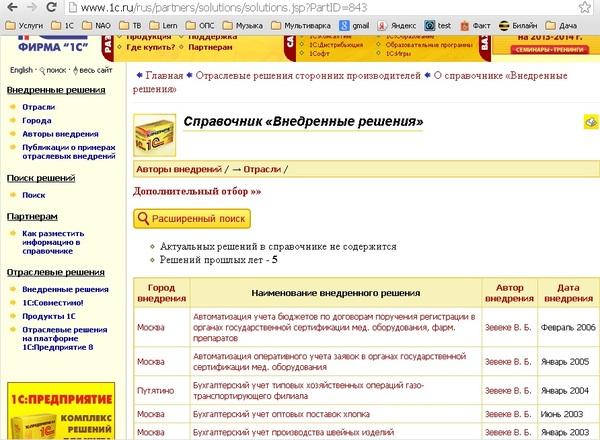The image size is (600, 440).
Task: Expand Дополнительный отбор filter options
Action: (x=197, y=190)
